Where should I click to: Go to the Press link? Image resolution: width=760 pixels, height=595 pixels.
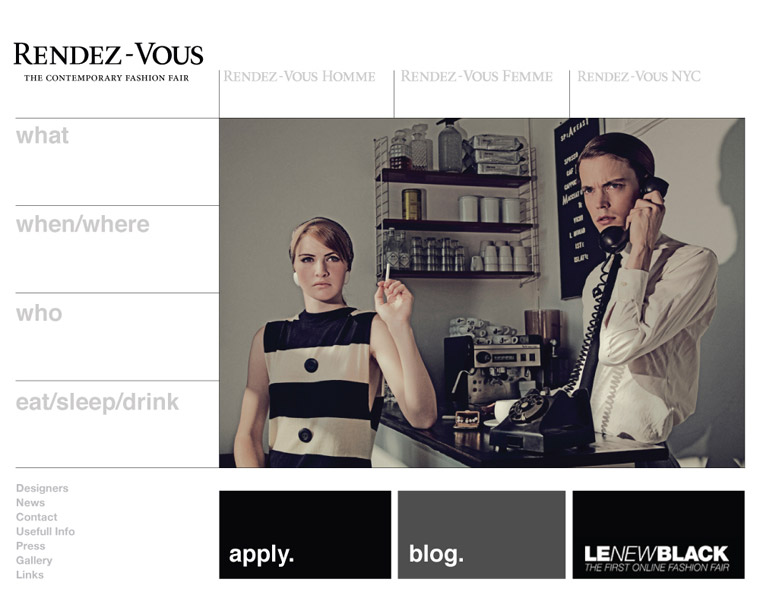30,546
